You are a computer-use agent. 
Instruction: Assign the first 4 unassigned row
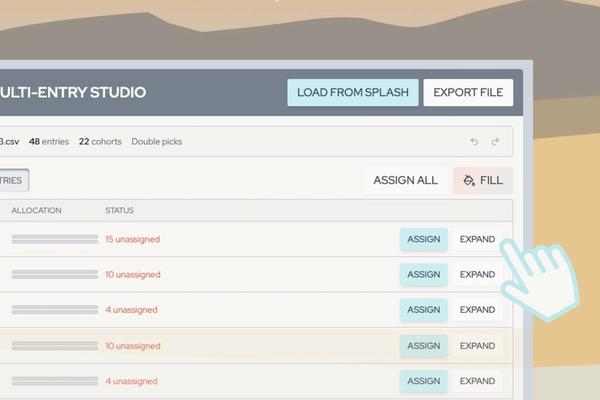pos(424,310)
